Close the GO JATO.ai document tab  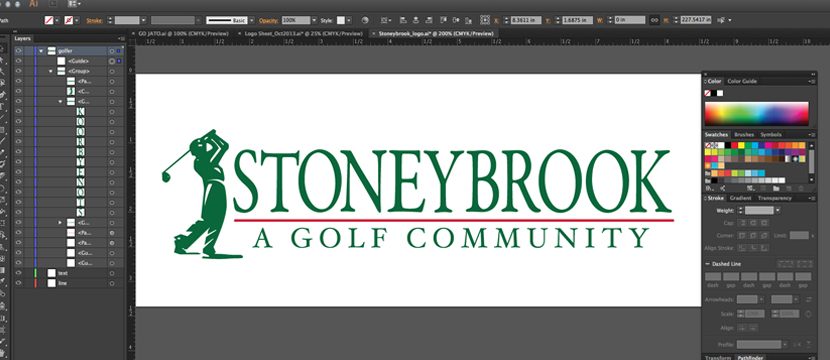pyautogui.click(x=133, y=33)
